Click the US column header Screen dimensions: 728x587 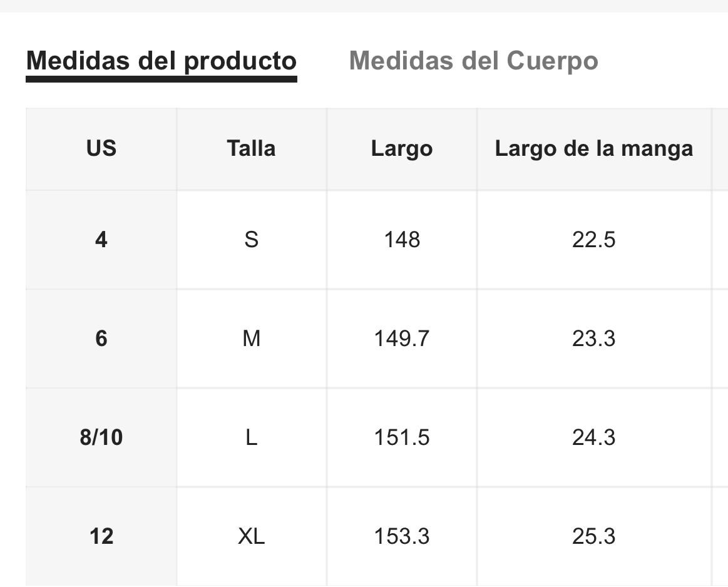[x=101, y=148]
